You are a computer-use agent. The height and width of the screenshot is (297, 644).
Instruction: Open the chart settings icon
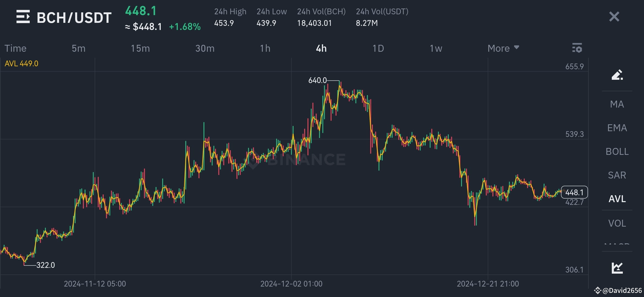[x=577, y=48]
